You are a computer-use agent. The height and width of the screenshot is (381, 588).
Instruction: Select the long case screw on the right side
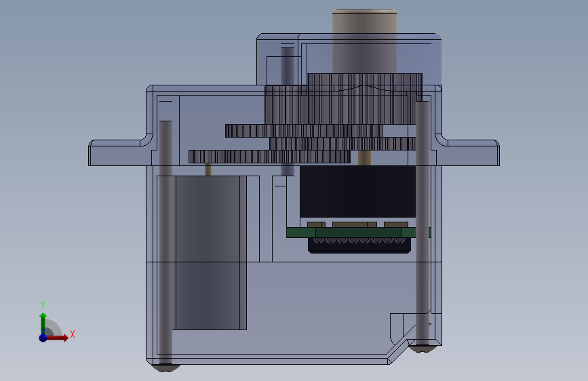coord(423,223)
